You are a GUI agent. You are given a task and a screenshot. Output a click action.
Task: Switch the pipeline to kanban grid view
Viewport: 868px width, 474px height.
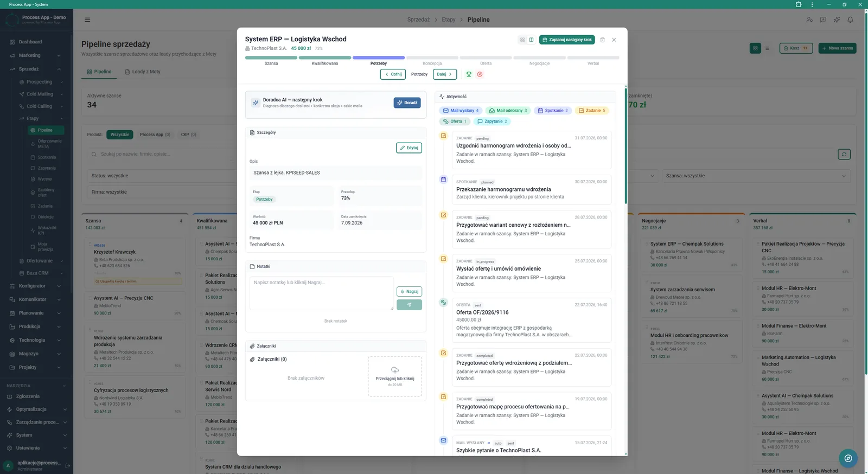(755, 48)
